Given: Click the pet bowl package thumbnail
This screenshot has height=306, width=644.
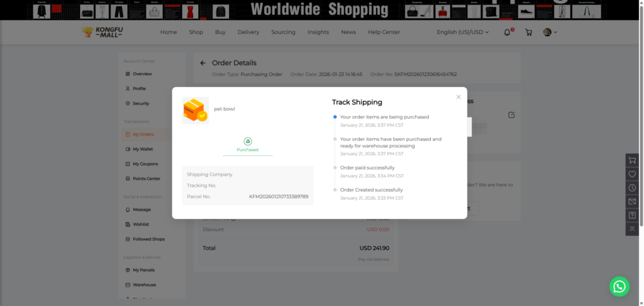Looking at the screenshot, I should (x=196, y=110).
